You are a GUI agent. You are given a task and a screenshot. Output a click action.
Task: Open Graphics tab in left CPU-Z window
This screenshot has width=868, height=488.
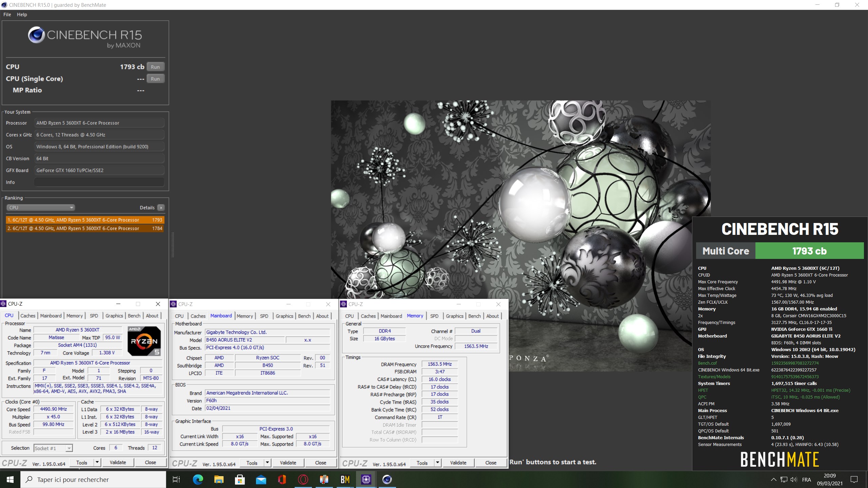[114, 316]
